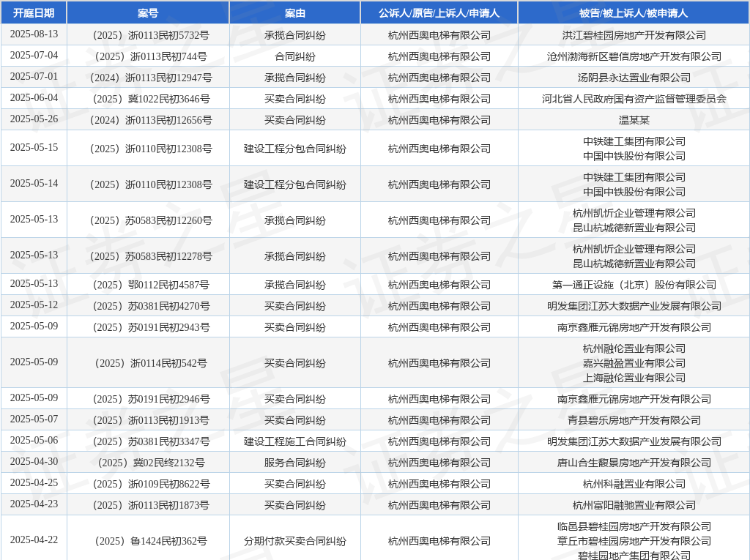Click defendant 嘉兴融盈置业有限公司
The height and width of the screenshot is (560, 750).
(x=634, y=363)
